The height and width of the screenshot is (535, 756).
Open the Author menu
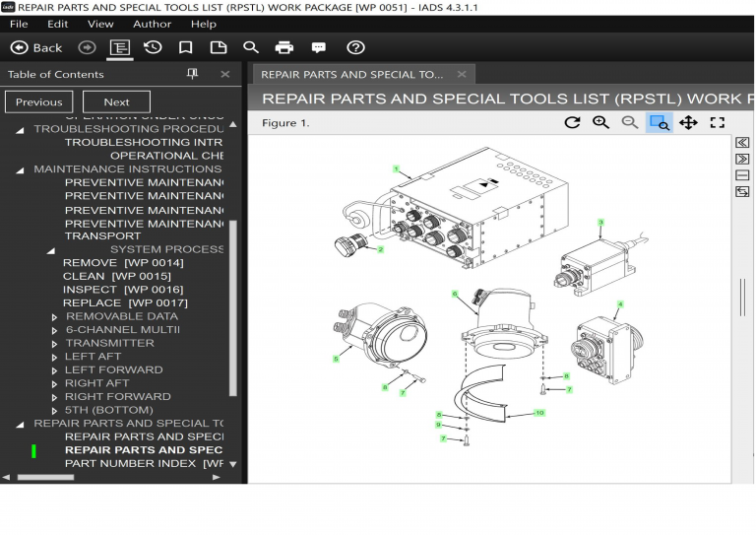(x=152, y=24)
